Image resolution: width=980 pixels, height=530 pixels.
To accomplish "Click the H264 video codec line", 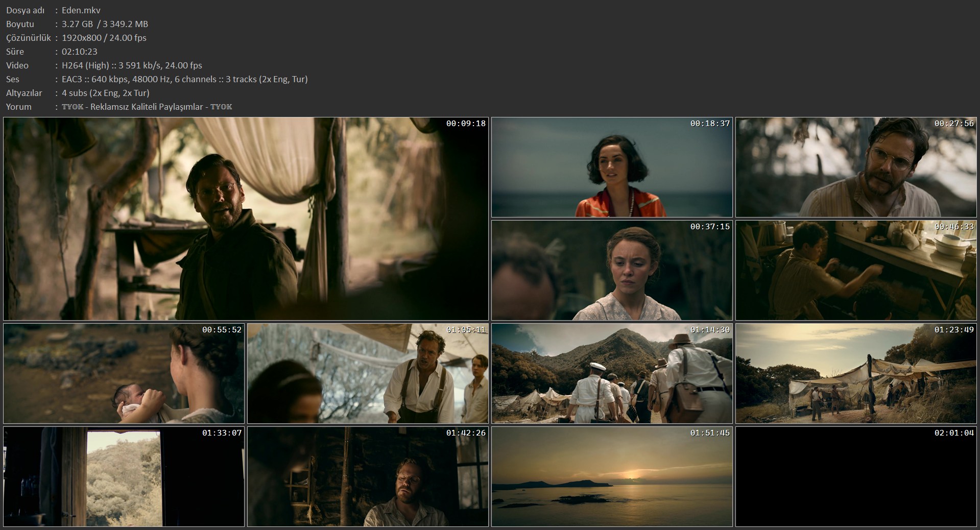I will click(x=132, y=65).
